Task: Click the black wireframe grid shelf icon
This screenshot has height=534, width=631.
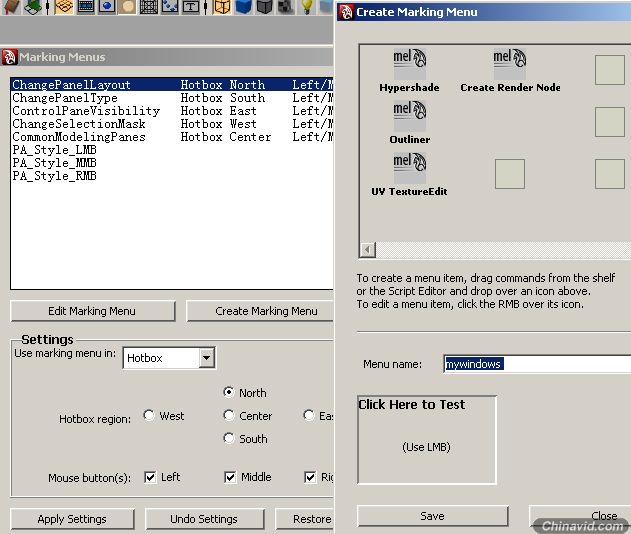Action: click(x=148, y=7)
